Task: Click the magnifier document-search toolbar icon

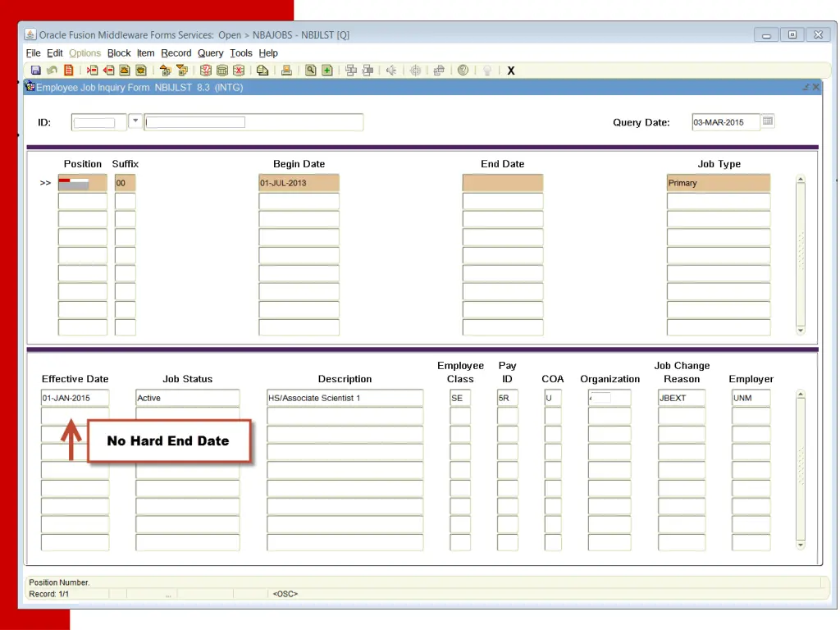Action: [x=311, y=71]
